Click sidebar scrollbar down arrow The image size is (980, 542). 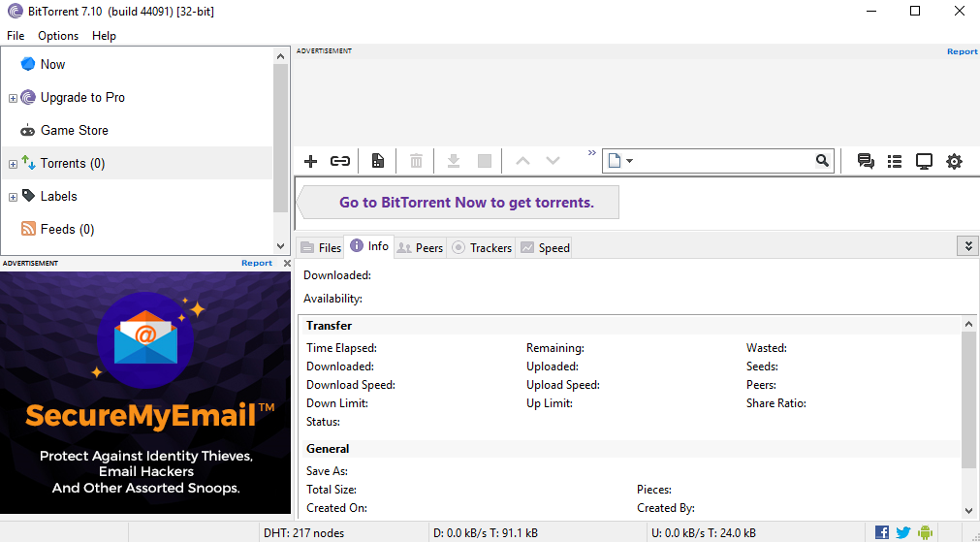tap(281, 246)
